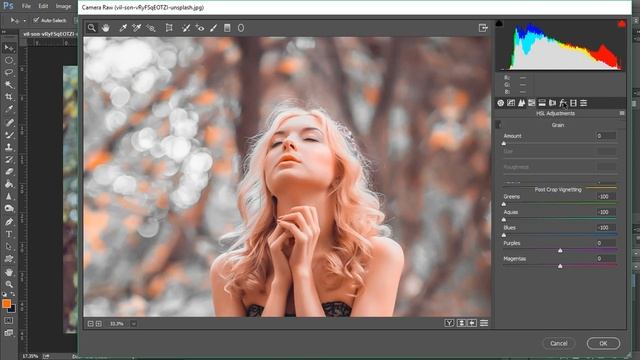Open the Presets panel tab
Viewport: 640px width, 360px height.
(x=584, y=103)
